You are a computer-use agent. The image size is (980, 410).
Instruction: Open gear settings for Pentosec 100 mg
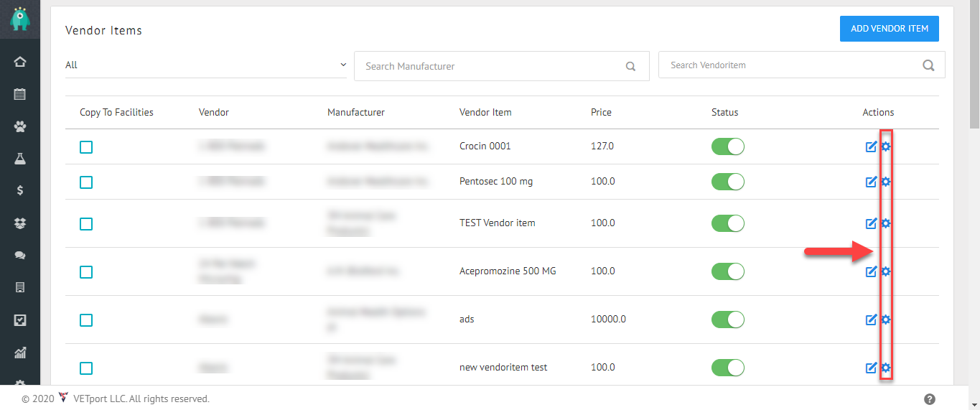pos(886,182)
